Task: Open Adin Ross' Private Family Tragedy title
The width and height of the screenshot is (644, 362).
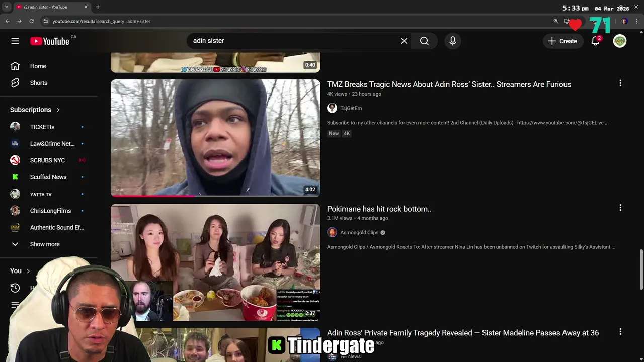Action: point(463,333)
